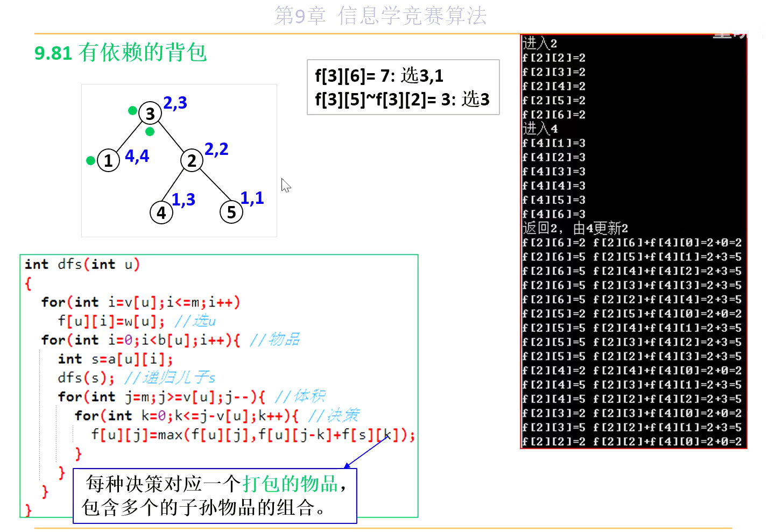Screen dimensions: 768x532
Task: Click console line "f[2][2]=2 f[2][2]+f[4][0]=2+0=2"
Action: click(x=632, y=442)
